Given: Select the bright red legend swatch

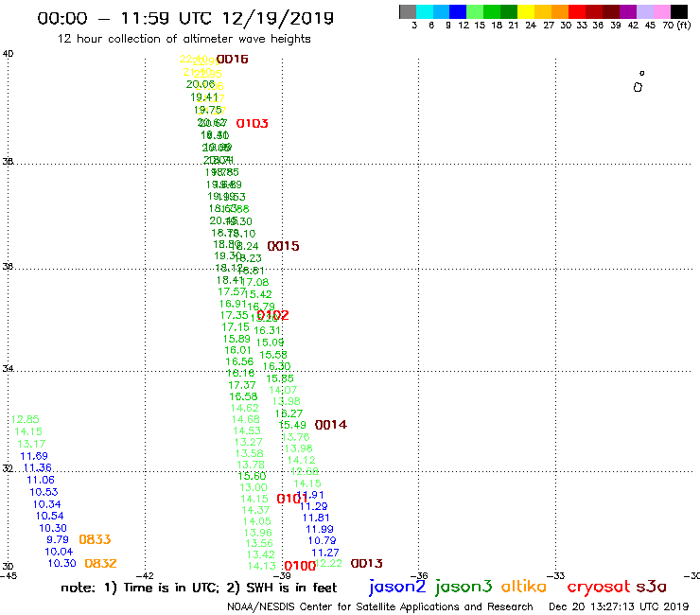Looking at the screenshot, I should pos(577,11).
